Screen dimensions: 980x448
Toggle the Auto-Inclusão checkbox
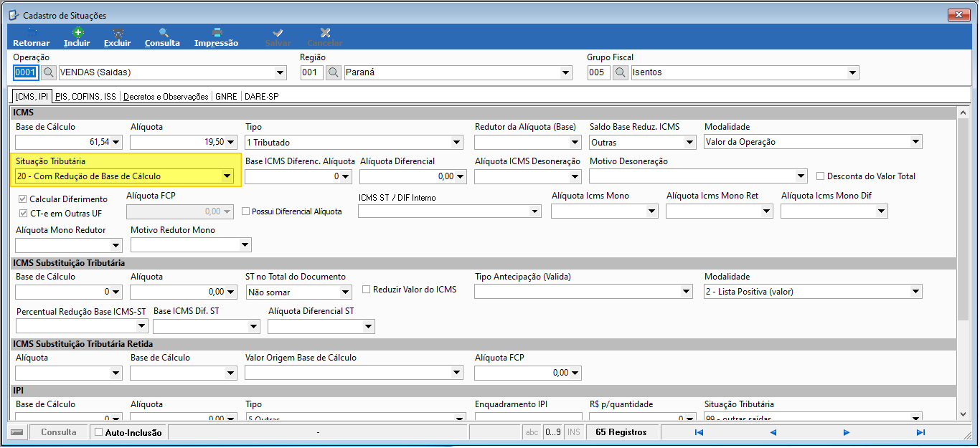(99, 432)
